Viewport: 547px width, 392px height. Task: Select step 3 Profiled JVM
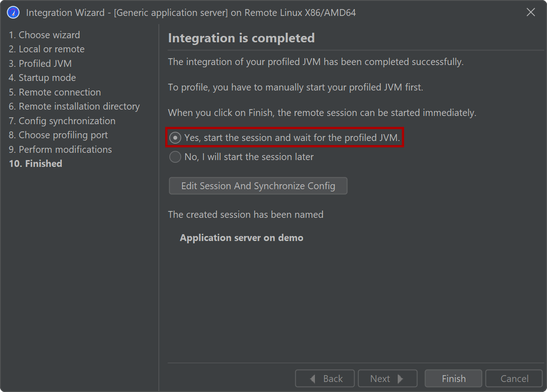click(x=41, y=64)
